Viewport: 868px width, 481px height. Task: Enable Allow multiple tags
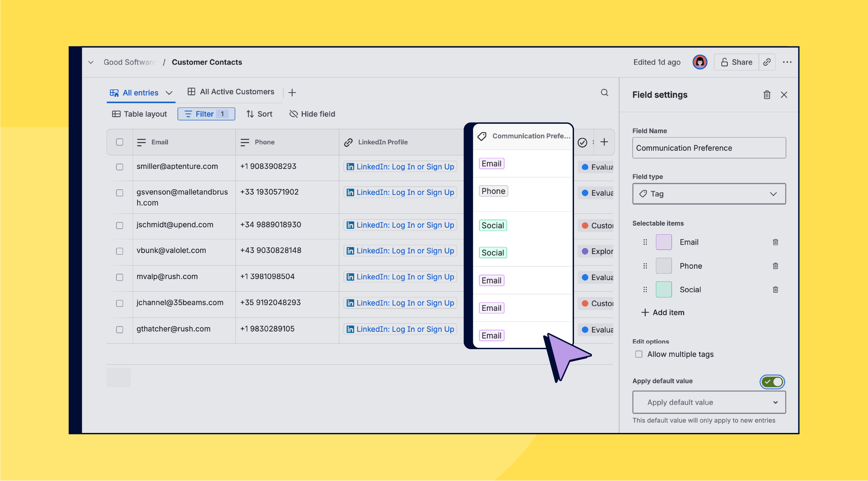[638, 354]
